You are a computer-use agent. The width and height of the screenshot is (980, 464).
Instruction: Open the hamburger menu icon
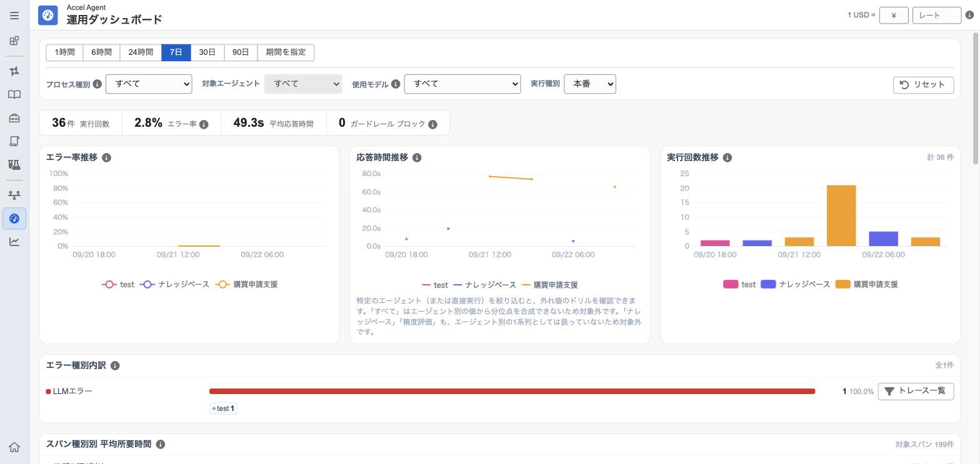tap(14, 16)
